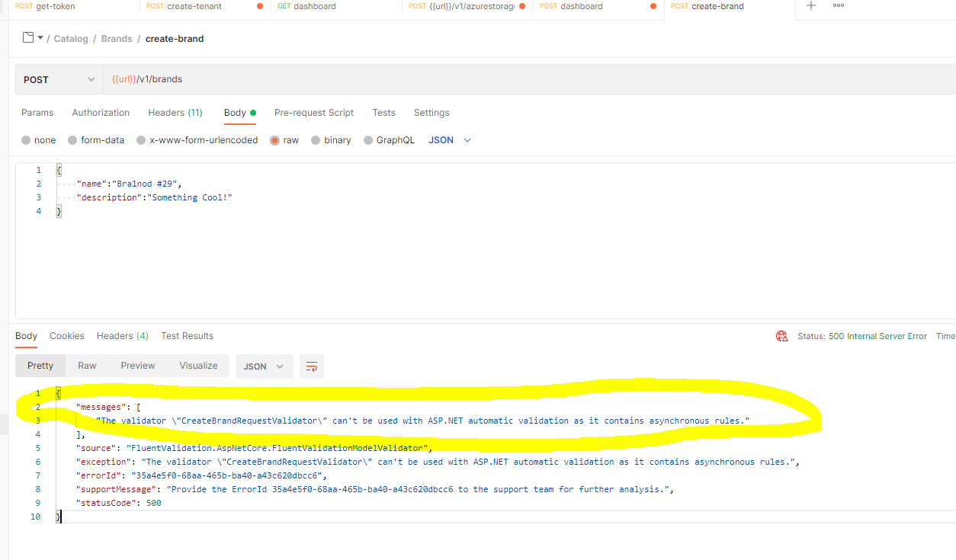The height and width of the screenshot is (560, 956).
Task: Click the Visualize response view button
Action: (x=197, y=366)
